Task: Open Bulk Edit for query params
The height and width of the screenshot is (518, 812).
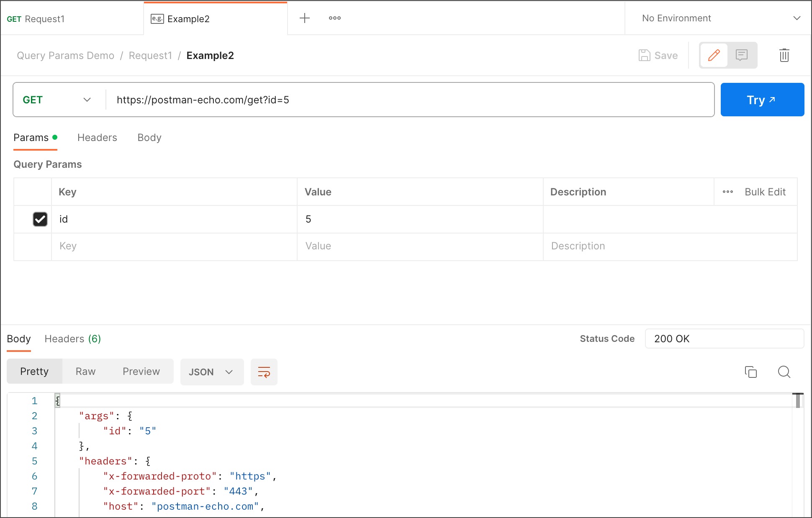Action: pyautogui.click(x=765, y=192)
